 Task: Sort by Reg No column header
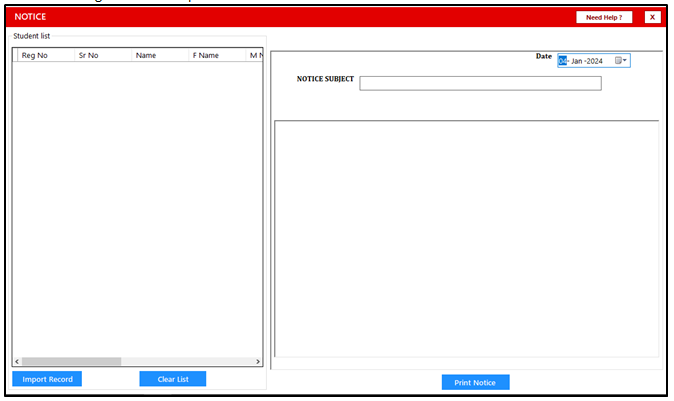[35, 55]
